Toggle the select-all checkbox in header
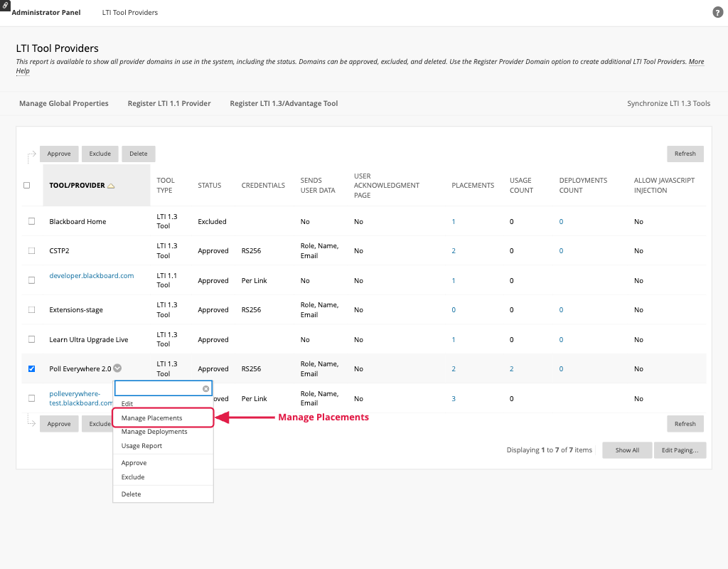The width and height of the screenshot is (728, 569). coord(26,186)
